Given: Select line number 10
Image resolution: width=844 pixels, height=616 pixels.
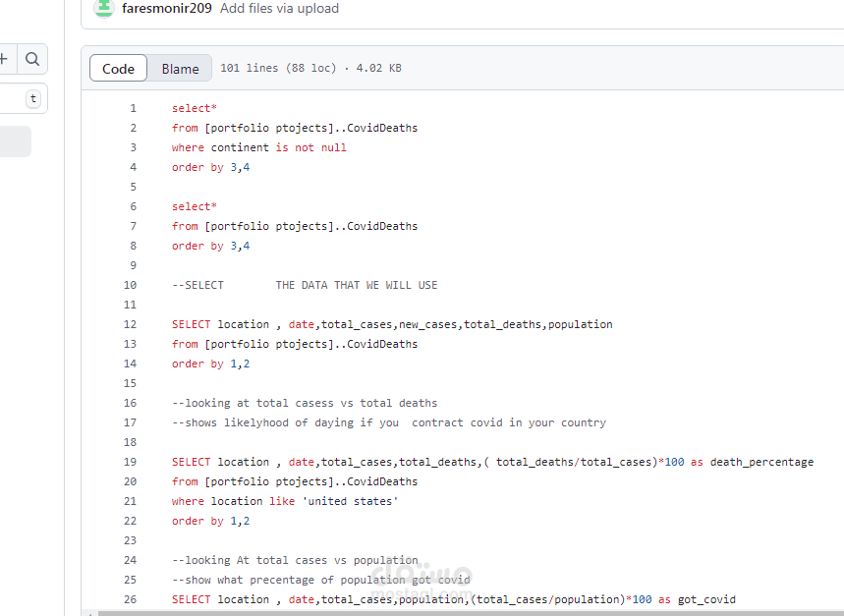Looking at the screenshot, I should (x=131, y=285).
